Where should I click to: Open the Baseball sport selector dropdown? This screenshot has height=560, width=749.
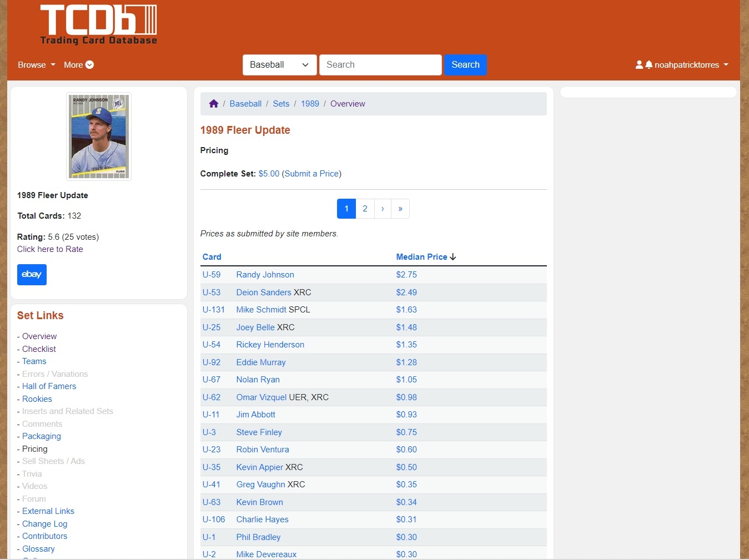280,65
